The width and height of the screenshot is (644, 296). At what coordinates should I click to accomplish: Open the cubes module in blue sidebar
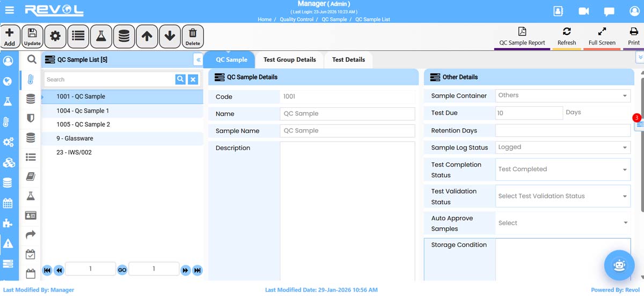[x=8, y=163]
